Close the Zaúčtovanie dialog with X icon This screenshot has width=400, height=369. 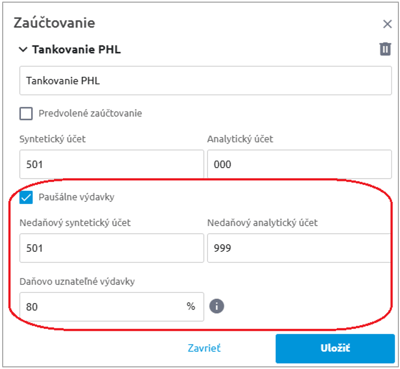(387, 24)
